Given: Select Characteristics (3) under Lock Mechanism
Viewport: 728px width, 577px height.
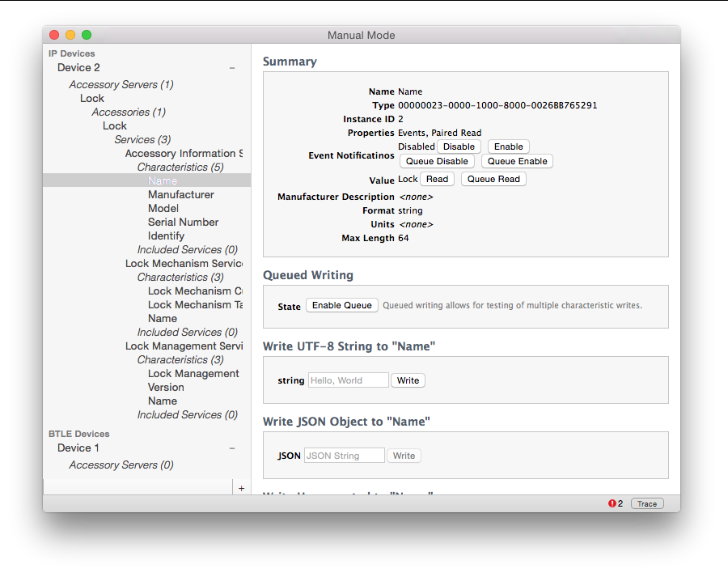Looking at the screenshot, I should tap(180, 277).
